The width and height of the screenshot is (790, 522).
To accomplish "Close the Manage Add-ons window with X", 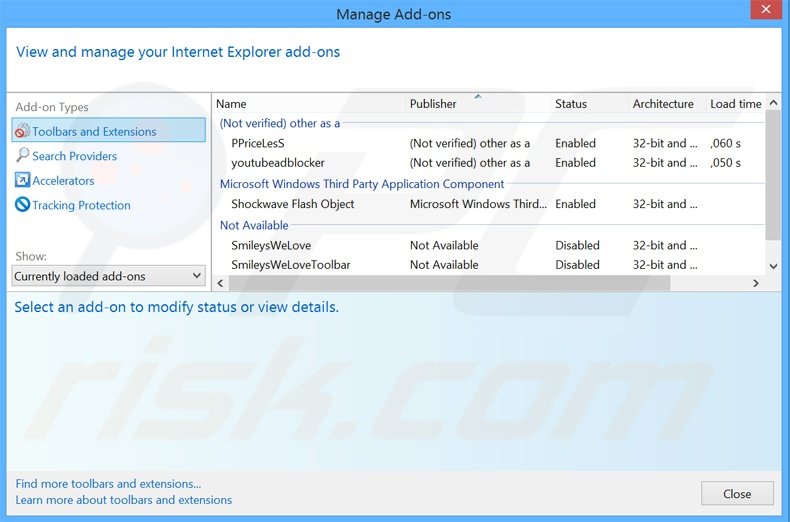I will pyautogui.click(x=766, y=10).
